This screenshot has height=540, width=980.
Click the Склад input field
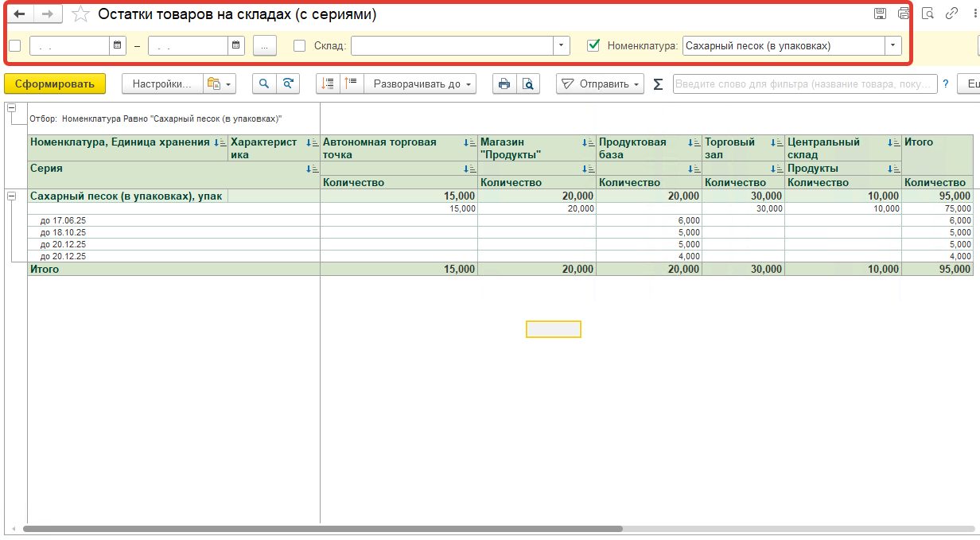click(453, 45)
